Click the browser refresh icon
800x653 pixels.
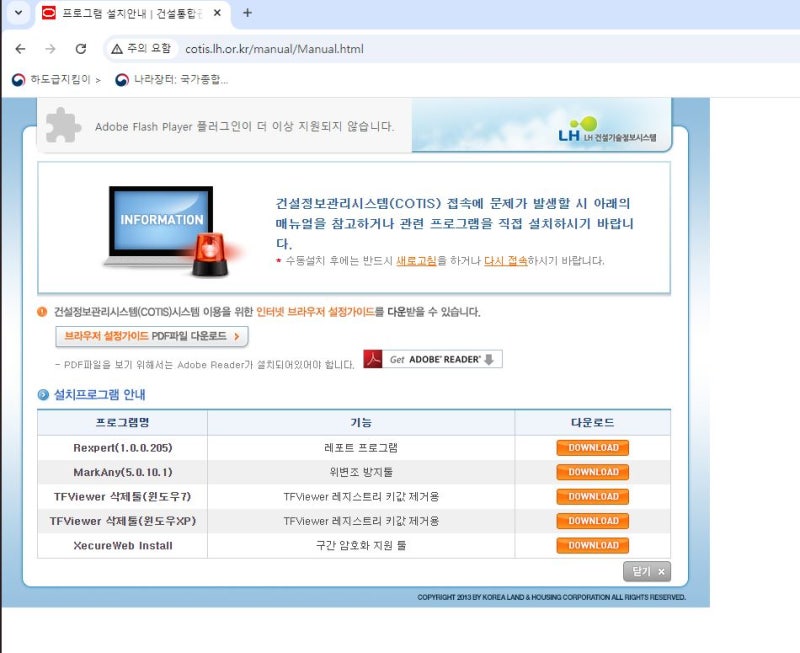coord(81,47)
